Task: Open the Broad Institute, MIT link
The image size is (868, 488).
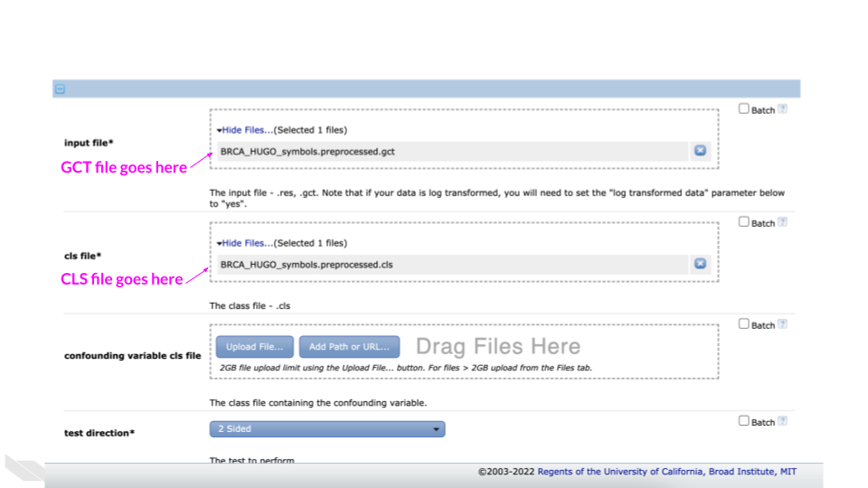Action: click(x=752, y=472)
